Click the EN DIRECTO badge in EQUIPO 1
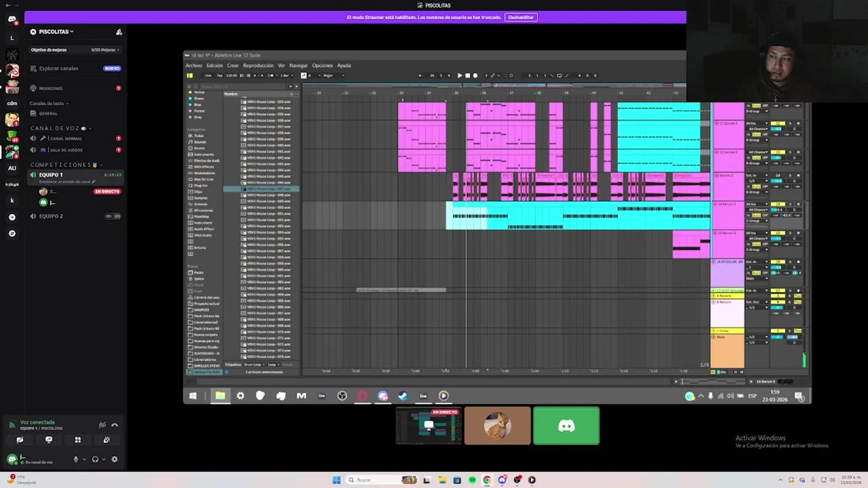Image resolution: width=868 pixels, height=488 pixels. (x=107, y=192)
